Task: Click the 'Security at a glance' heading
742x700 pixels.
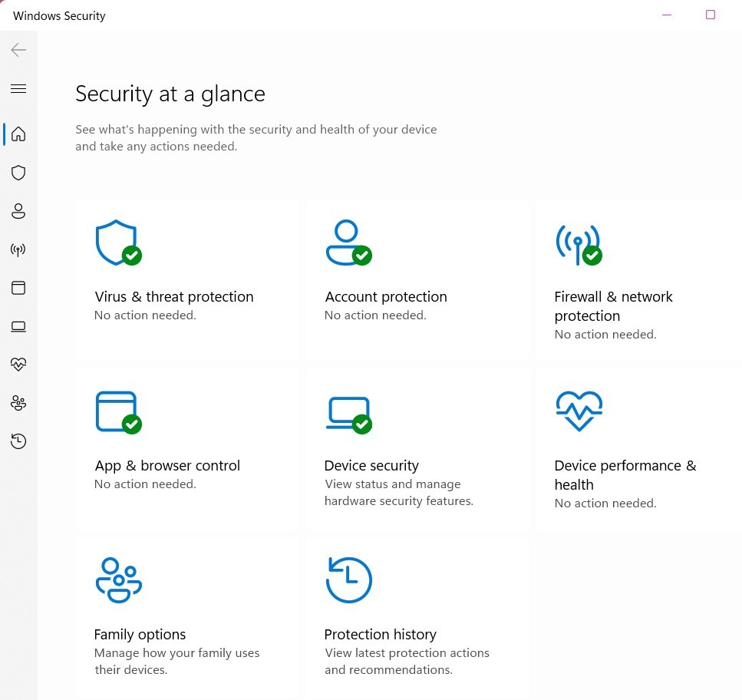Action: (x=170, y=94)
